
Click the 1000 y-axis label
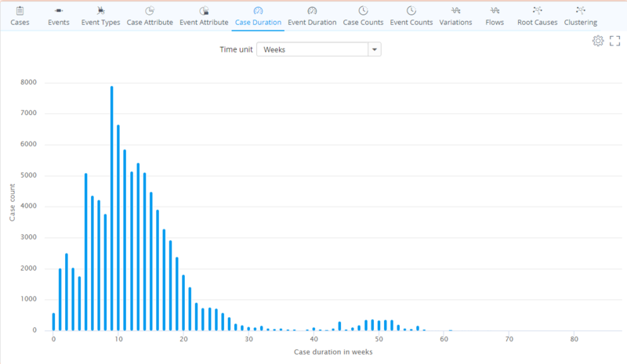click(28, 299)
